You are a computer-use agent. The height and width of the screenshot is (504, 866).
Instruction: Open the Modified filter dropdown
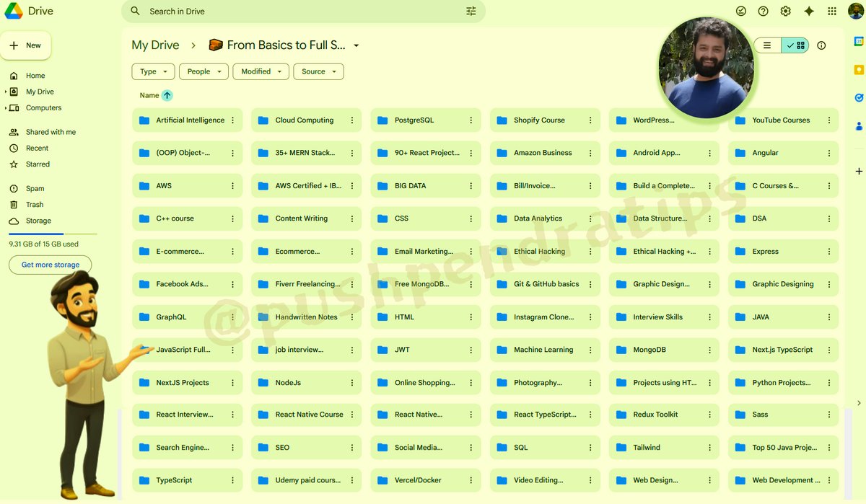pos(261,71)
